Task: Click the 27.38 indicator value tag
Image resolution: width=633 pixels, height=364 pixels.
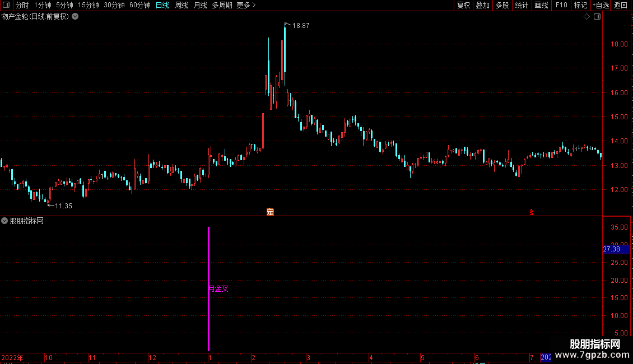Action: pos(616,249)
